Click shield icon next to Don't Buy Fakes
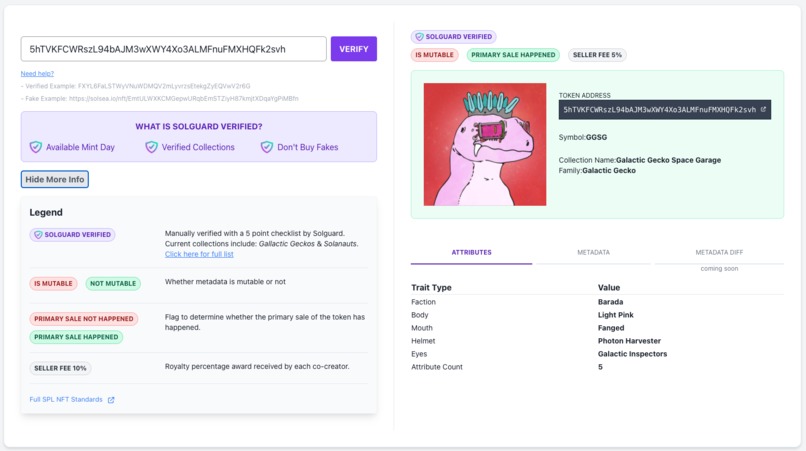Image resolution: width=806 pixels, height=451 pixels. [x=267, y=147]
